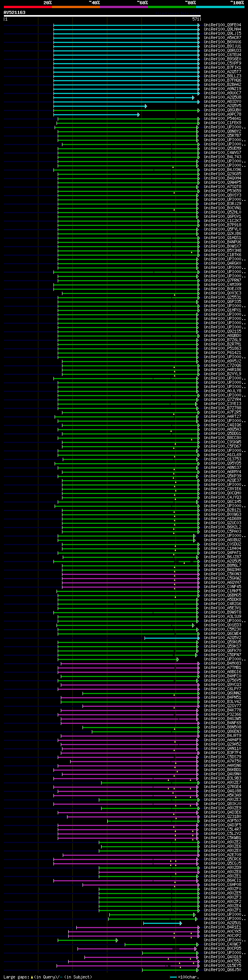
Task: Click the cyan alignment bar for UniRef100_A2Q5V5
Action: (x=100, y=106)
